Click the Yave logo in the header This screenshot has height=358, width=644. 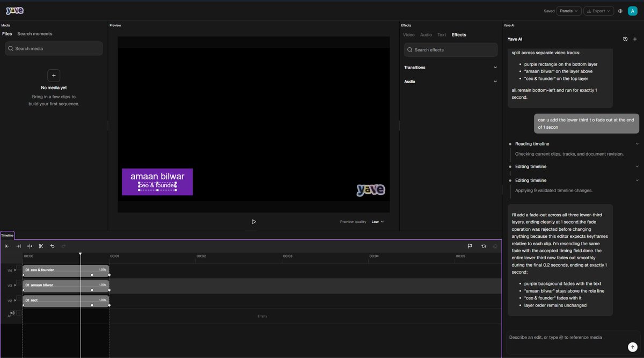tap(14, 11)
